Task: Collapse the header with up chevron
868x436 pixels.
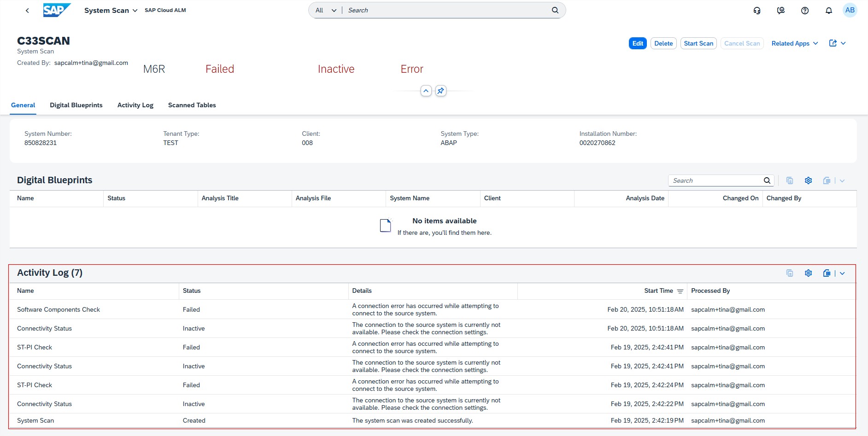Action: 426,91
